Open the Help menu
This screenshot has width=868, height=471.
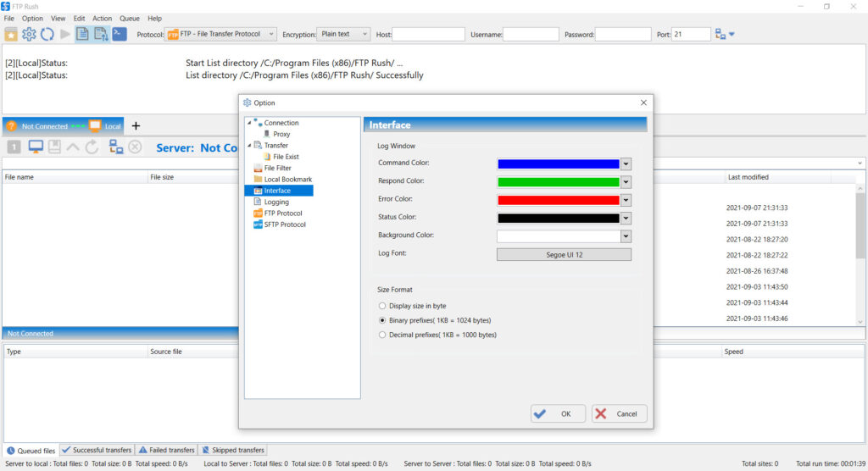point(154,19)
